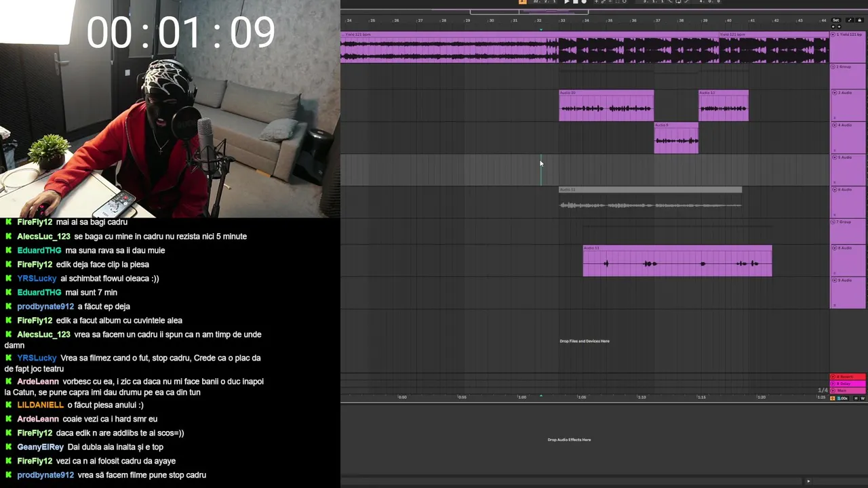The image size is (868, 488).
Task: Select the A Reverb return track
Action: coord(848,377)
